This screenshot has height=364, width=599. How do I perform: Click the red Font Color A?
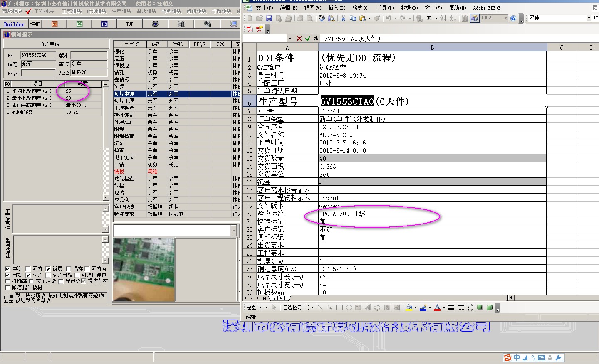click(x=437, y=307)
